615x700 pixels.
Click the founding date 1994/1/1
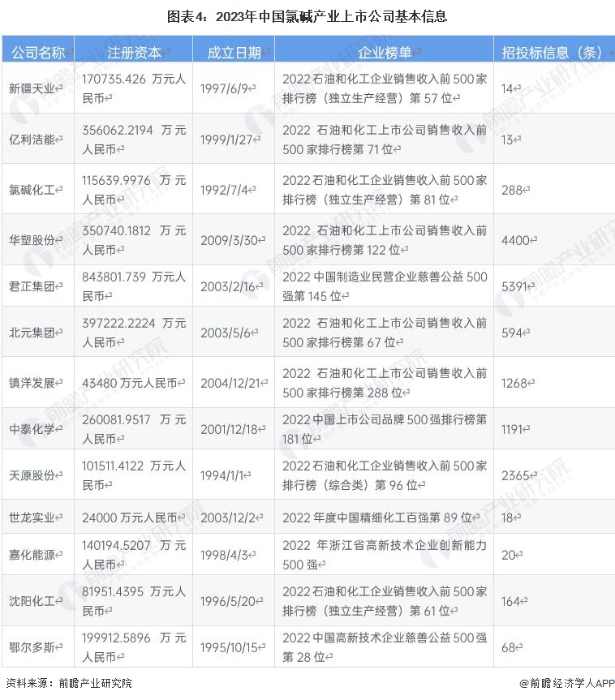click(222, 475)
